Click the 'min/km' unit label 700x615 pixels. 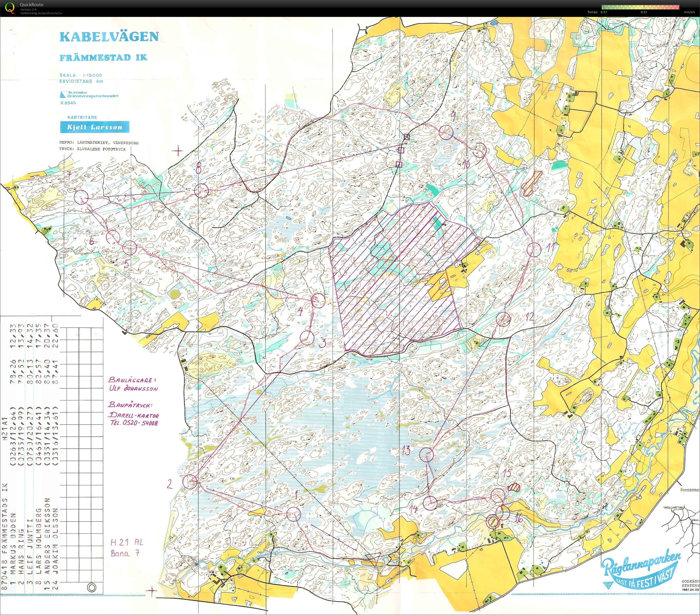pyautogui.click(x=689, y=12)
